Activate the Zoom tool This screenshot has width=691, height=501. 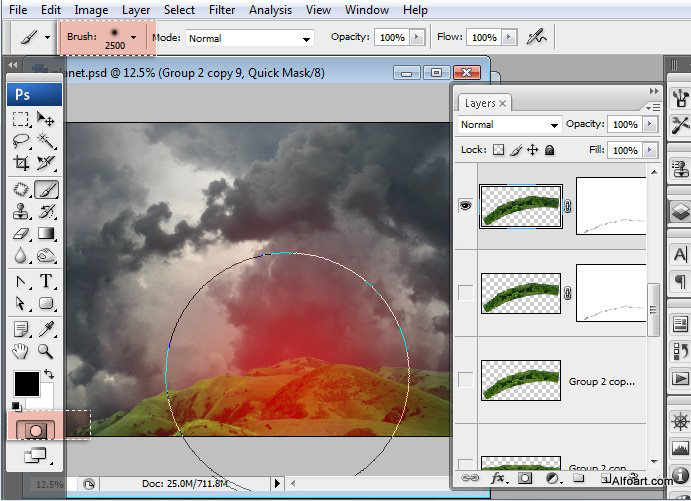(x=46, y=350)
